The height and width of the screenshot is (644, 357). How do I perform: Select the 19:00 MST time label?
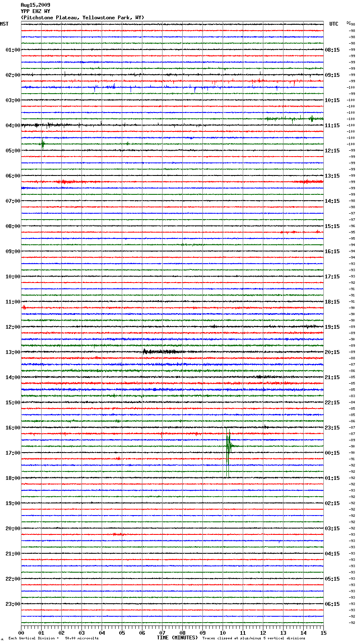click(13, 503)
